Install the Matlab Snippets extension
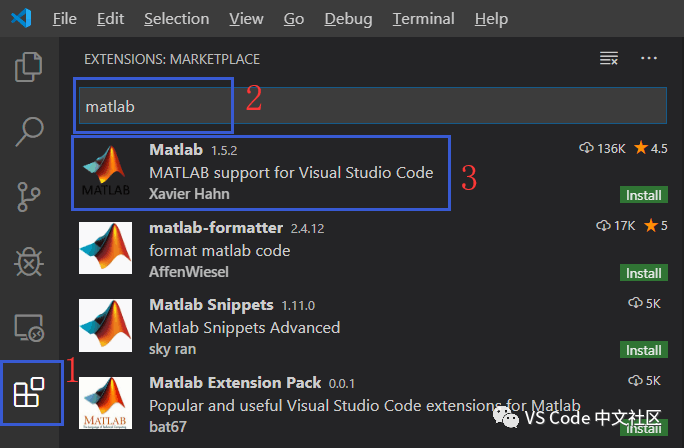Viewport: 684px width, 448px height. point(643,350)
